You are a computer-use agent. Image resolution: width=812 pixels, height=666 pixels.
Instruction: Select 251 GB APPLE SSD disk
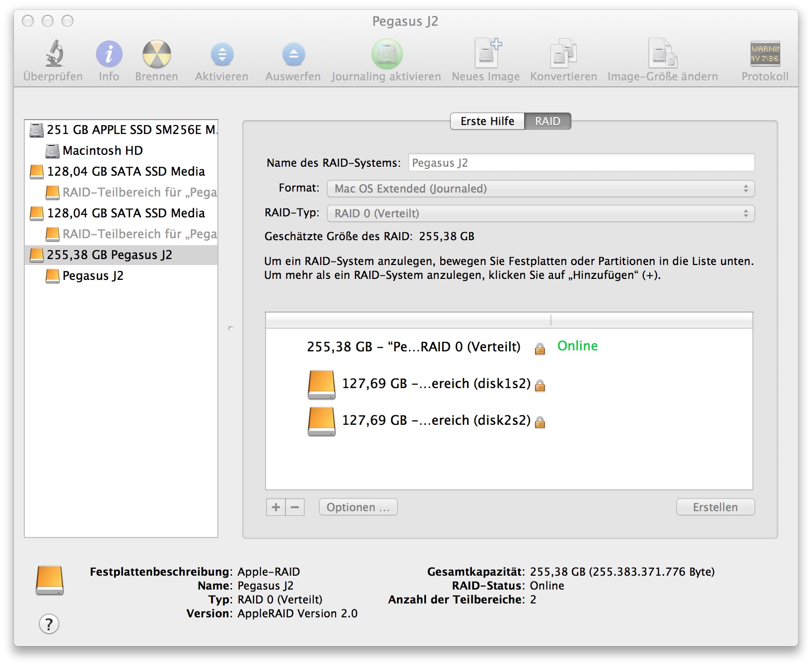[121, 130]
